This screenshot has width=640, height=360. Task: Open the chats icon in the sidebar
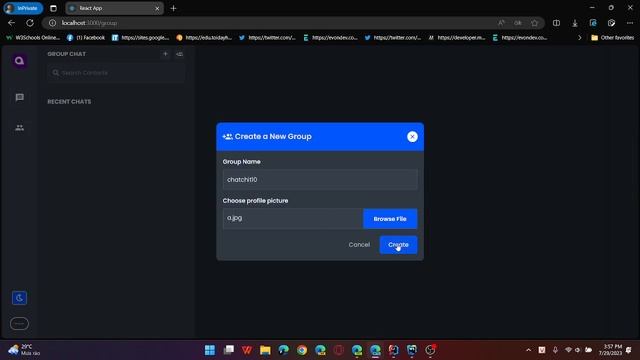20,97
